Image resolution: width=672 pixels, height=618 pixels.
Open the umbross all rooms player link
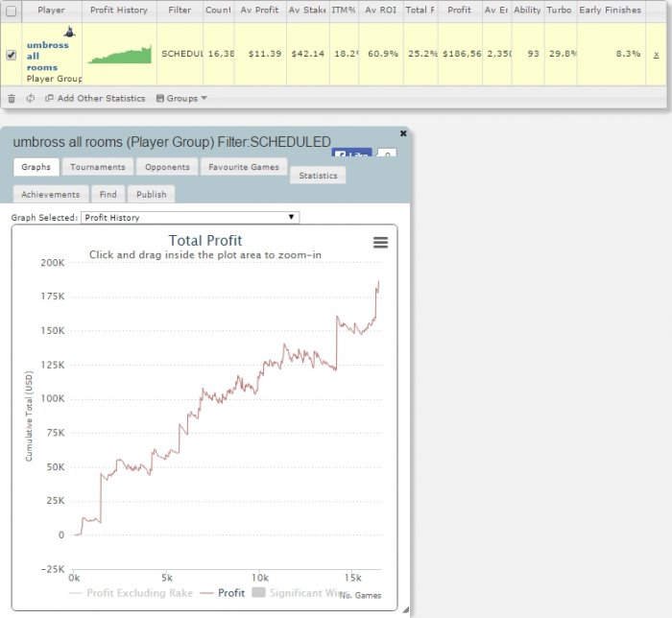tap(48, 56)
